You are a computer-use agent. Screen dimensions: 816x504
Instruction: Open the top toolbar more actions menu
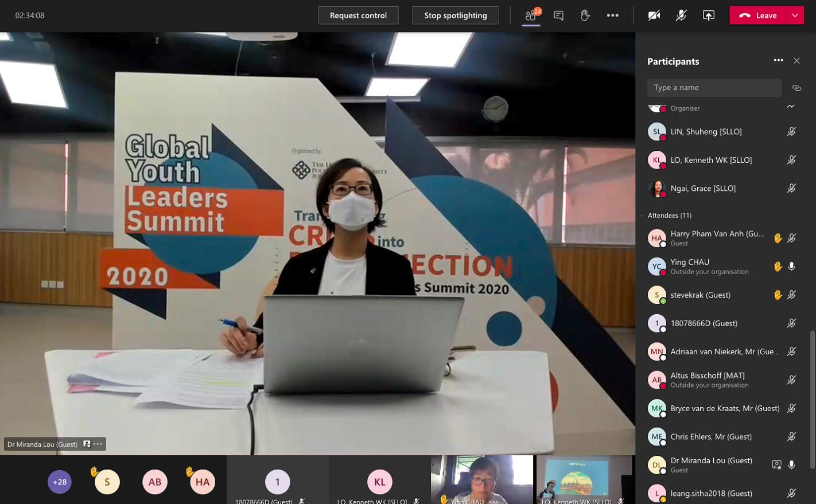click(x=612, y=15)
